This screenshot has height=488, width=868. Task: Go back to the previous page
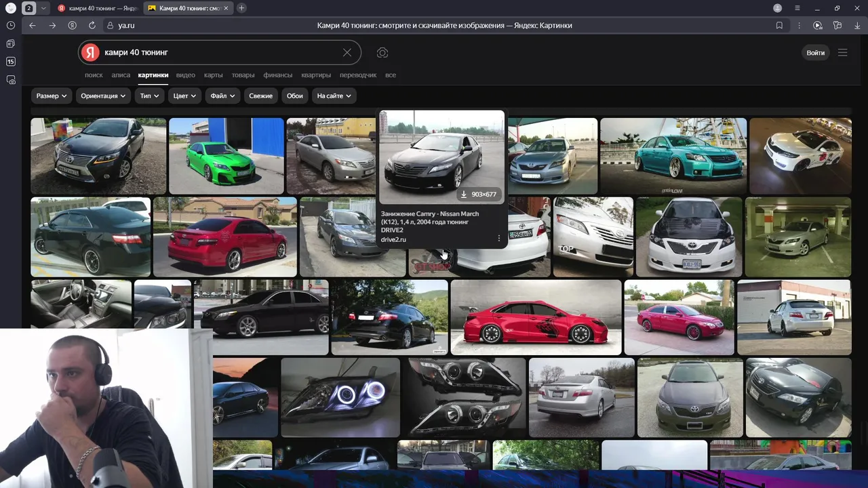(x=32, y=25)
